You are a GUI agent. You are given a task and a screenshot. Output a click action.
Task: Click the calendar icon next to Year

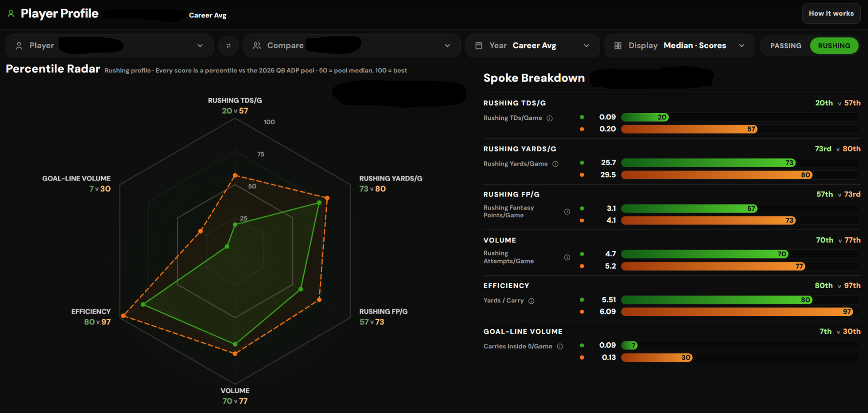pos(479,46)
